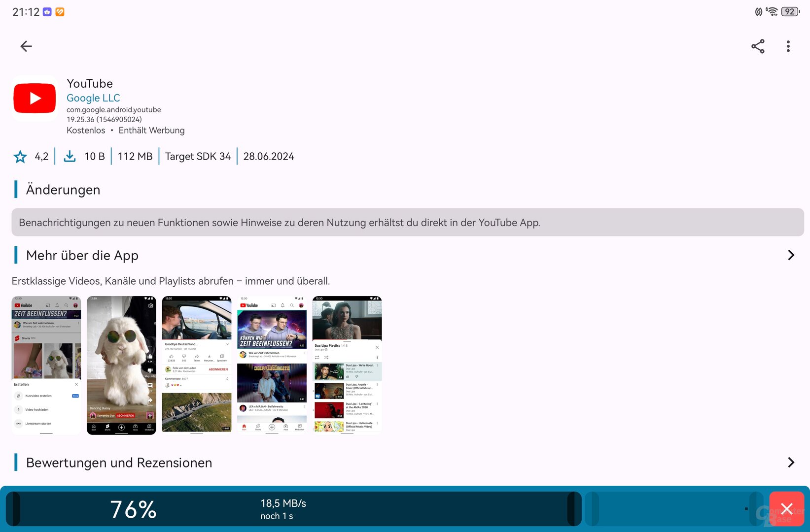
Task: Open the Bewertungen und Rezensionen heading
Action: click(119, 463)
